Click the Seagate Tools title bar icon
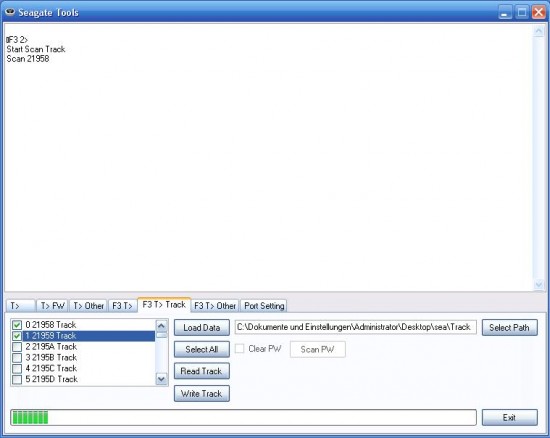The height and width of the screenshot is (438, 550). pyautogui.click(x=10, y=12)
